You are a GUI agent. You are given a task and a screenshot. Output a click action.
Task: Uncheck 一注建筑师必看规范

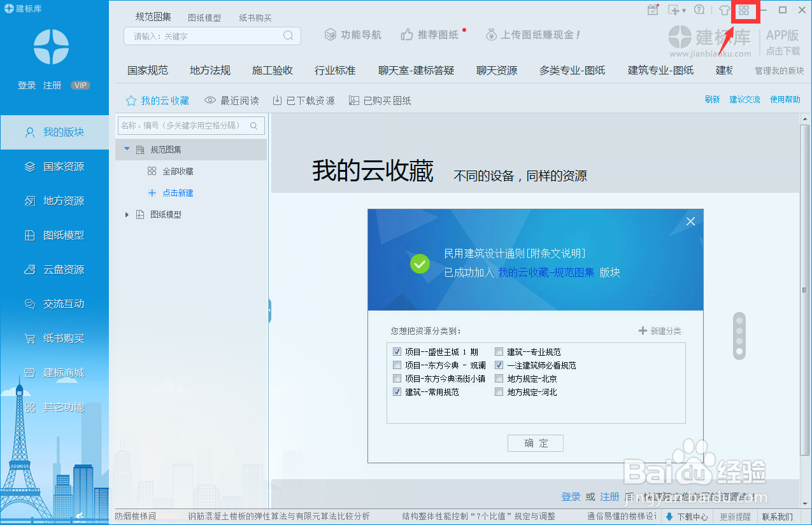point(499,365)
